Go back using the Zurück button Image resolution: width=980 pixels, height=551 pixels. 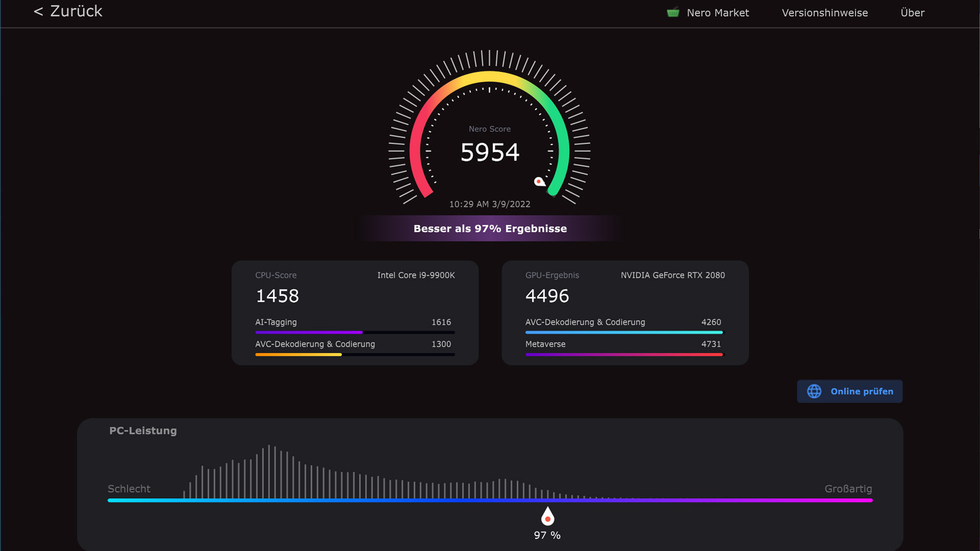(68, 11)
